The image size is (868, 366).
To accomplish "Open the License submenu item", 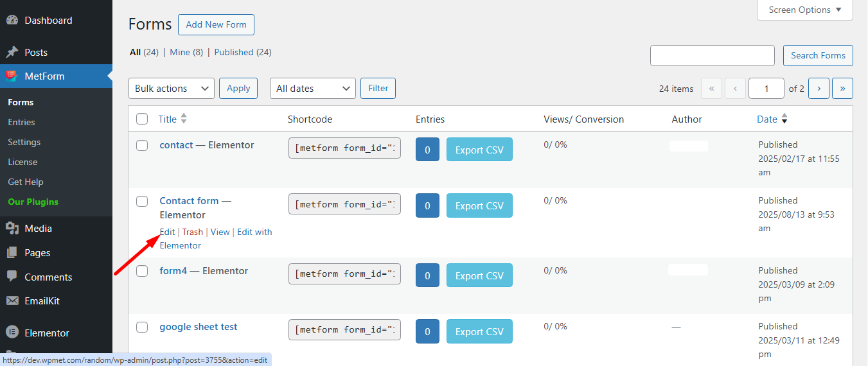I will (x=22, y=162).
